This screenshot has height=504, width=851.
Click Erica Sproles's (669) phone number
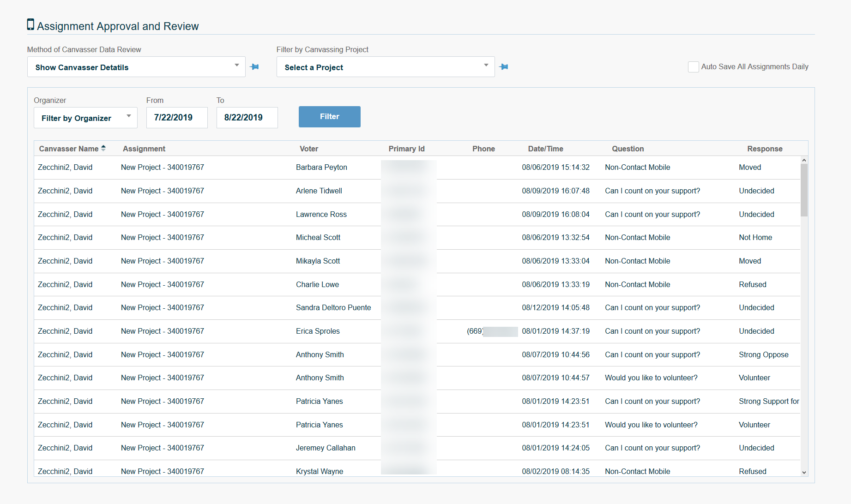coord(492,331)
